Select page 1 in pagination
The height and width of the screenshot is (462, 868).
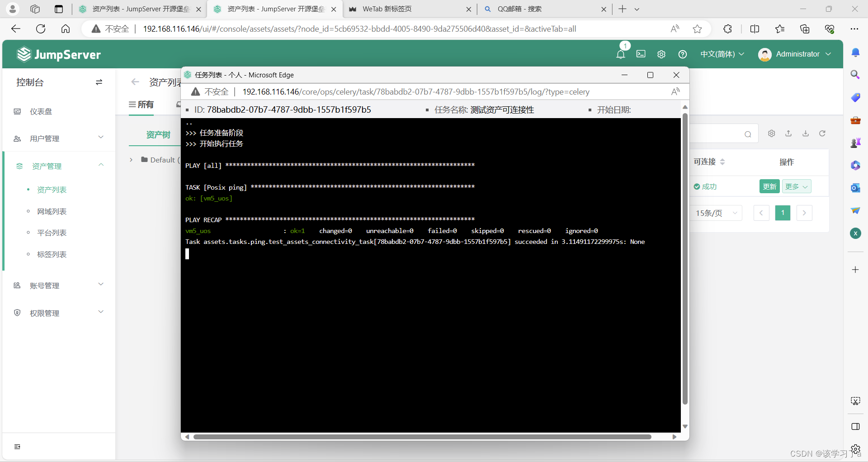click(783, 213)
